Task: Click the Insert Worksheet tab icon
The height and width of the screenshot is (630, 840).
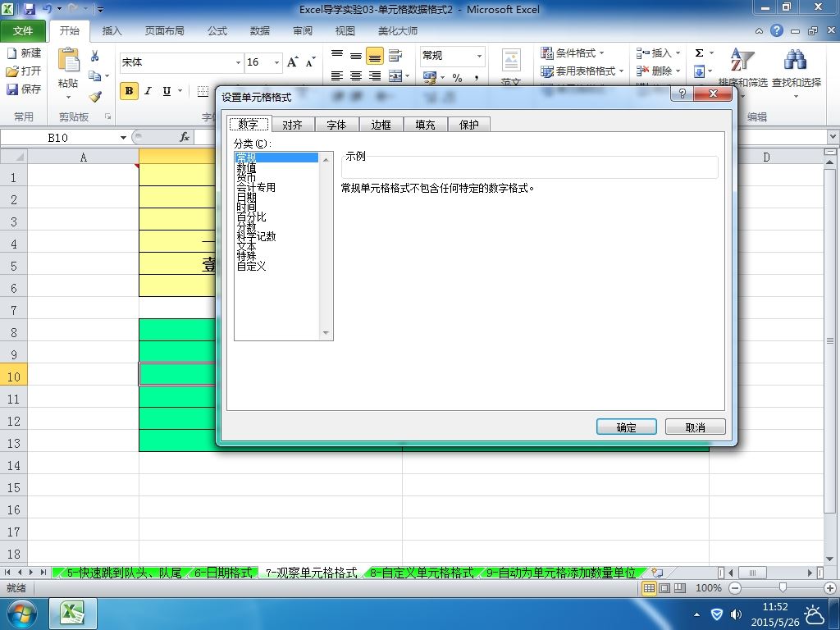Action: point(657,573)
